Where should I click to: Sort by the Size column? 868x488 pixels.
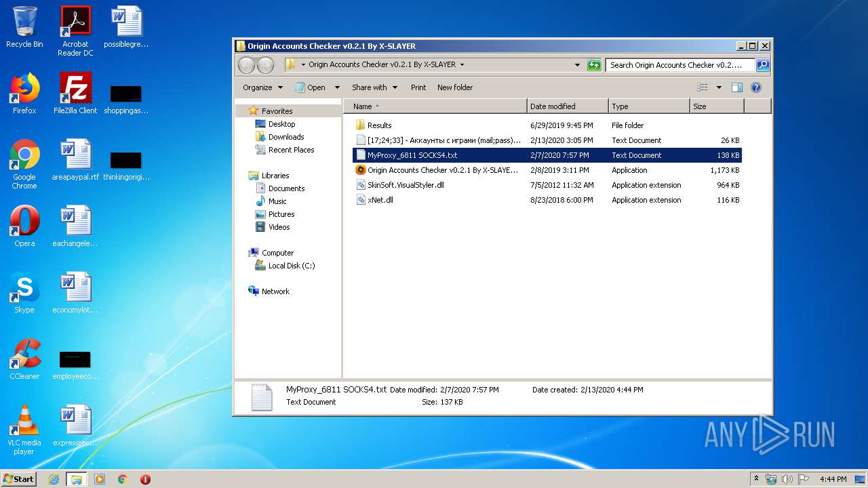pyautogui.click(x=717, y=106)
